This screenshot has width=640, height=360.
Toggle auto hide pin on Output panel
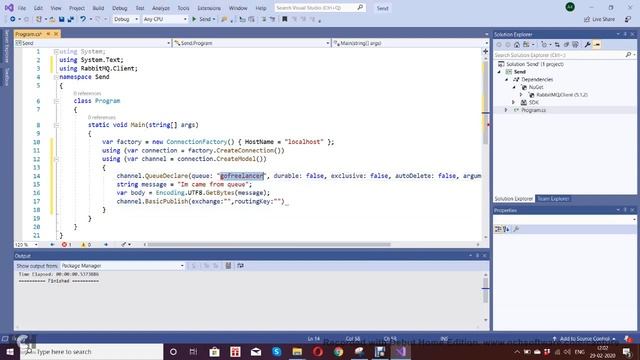[x=478, y=256]
